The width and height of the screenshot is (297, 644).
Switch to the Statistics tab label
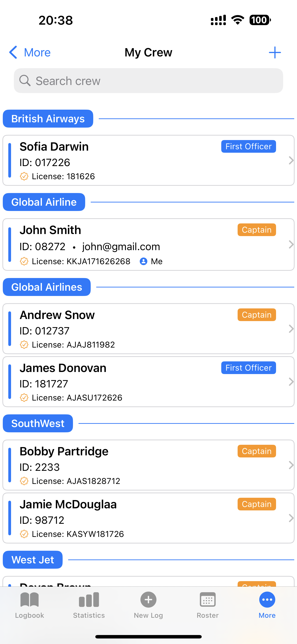[x=89, y=615]
